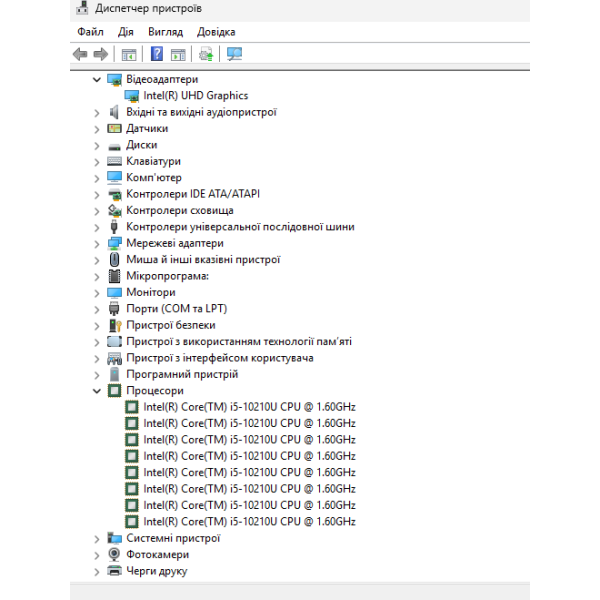The image size is (600, 600).
Task: Open the Довідка menu
Action: coord(216,32)
